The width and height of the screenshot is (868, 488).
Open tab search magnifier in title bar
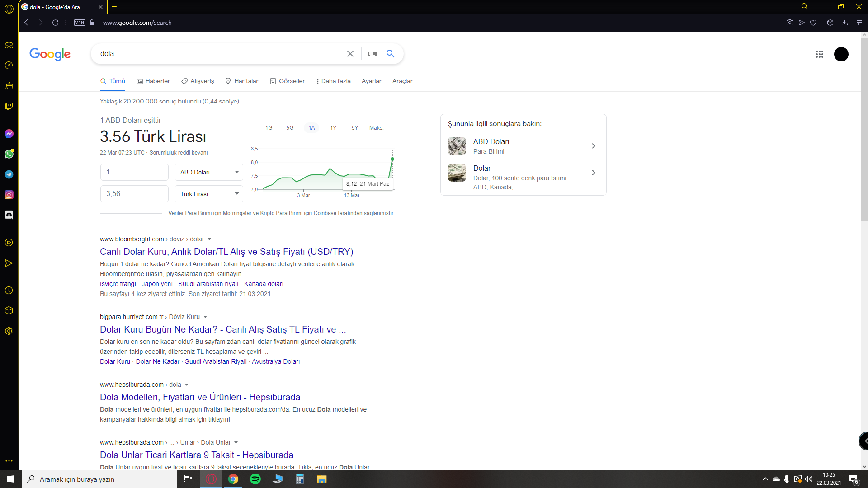[x=805, y=7]
